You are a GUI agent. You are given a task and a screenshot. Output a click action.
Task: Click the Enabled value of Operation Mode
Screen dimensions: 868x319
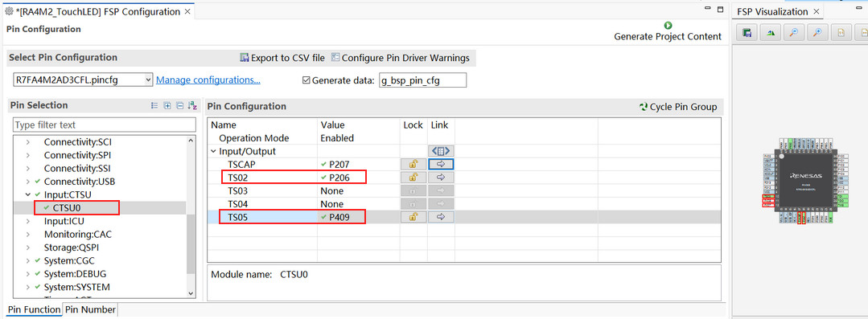click(336, 138)
